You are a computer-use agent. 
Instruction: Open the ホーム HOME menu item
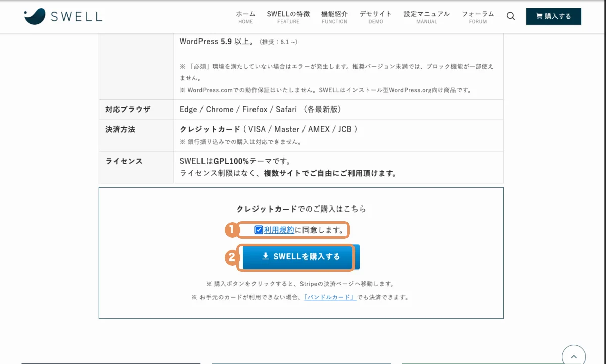tap(246, 17)
